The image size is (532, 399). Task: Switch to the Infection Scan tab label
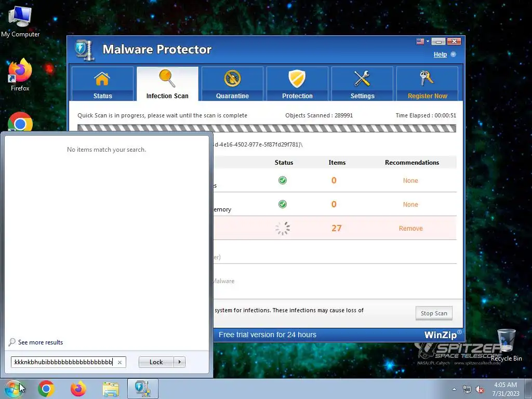(x=167, y=96)
